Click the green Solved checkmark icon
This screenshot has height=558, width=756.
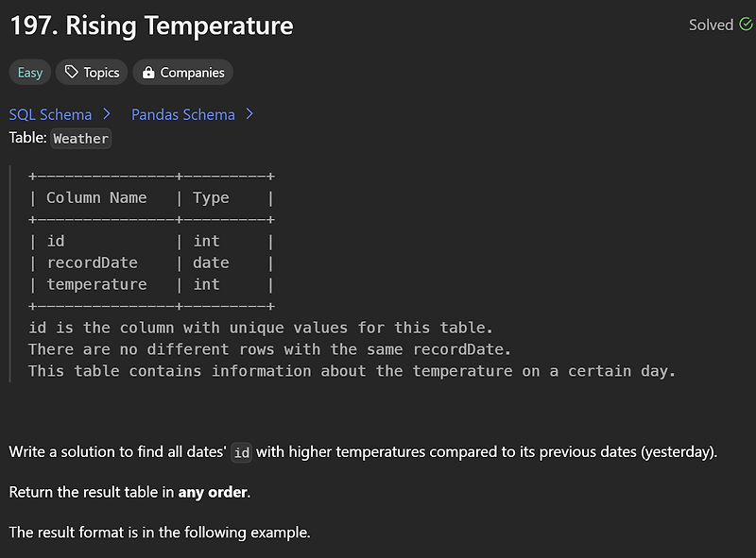747,25
